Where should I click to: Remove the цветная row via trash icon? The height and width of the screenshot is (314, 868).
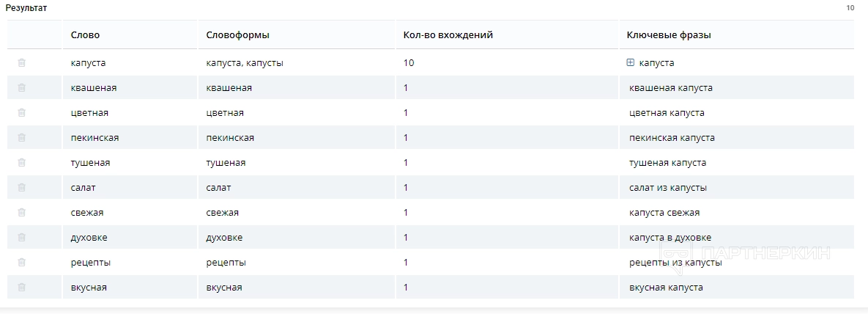pos(22,113)
